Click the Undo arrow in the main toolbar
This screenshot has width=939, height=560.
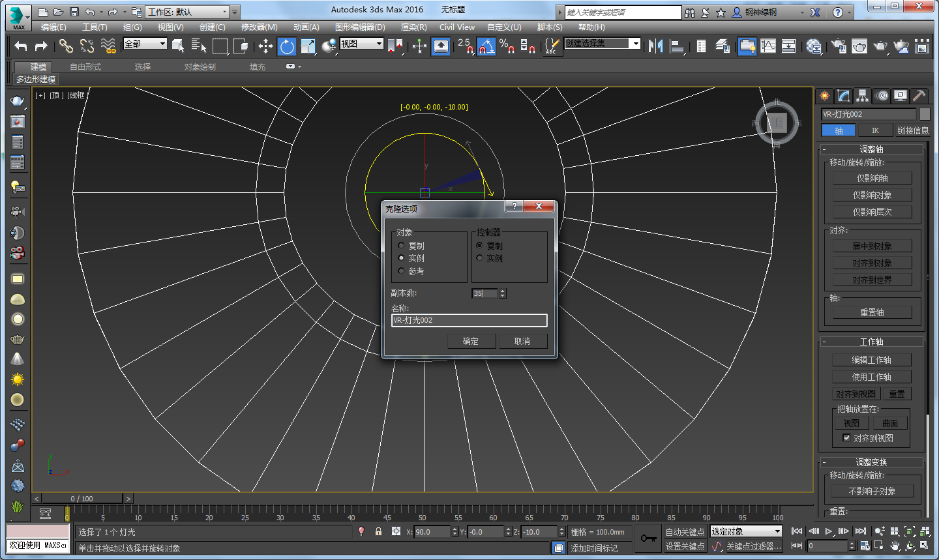21,46
